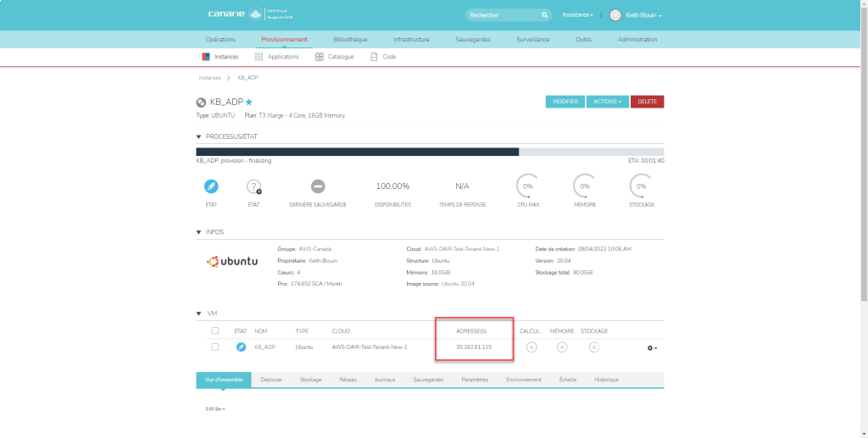Click the search magnifier icon
Viewport: 868px width, 438px height.
[545, 15]
